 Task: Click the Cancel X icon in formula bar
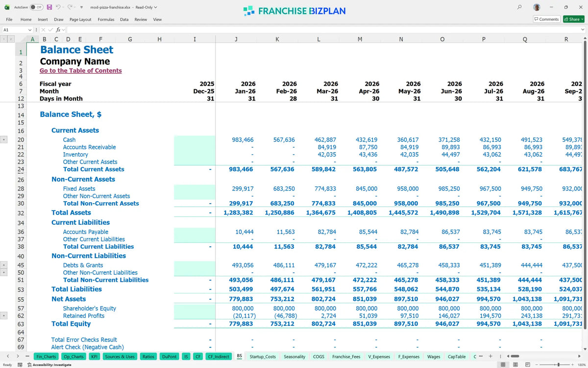click(x=43, y=30)
